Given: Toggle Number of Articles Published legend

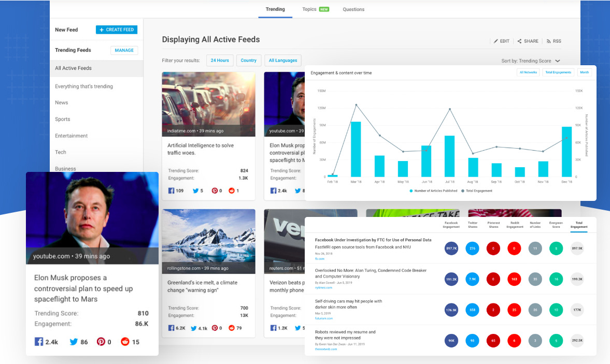Looking at the screenshot, I should coord(433,191).
